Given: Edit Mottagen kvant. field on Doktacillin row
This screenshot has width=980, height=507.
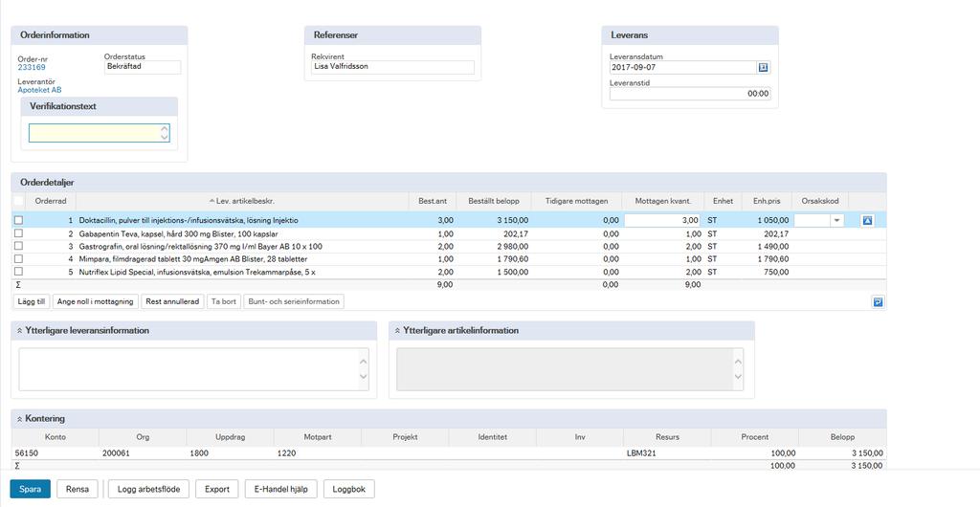Looking at the screenshot, I should tap(663, 220).
